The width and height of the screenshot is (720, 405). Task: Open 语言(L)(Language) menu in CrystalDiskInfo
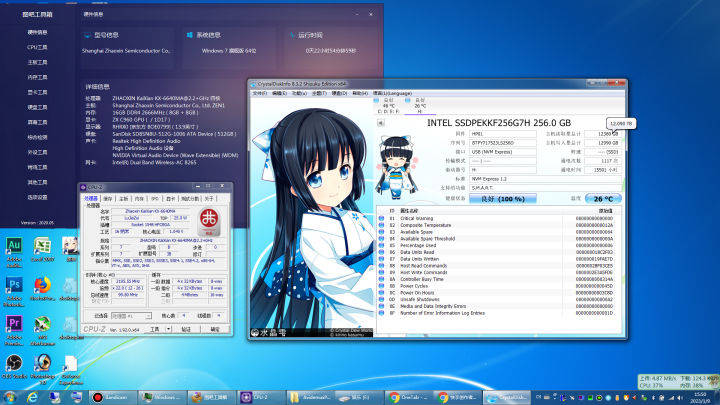coord(392,93)
